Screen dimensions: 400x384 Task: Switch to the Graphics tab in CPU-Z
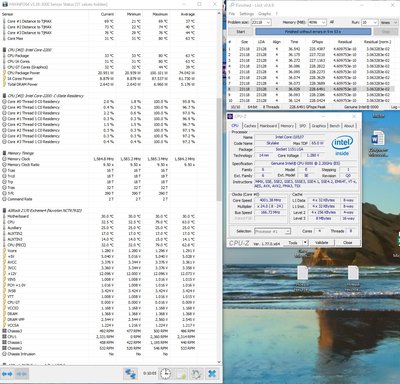pos(319,126)
